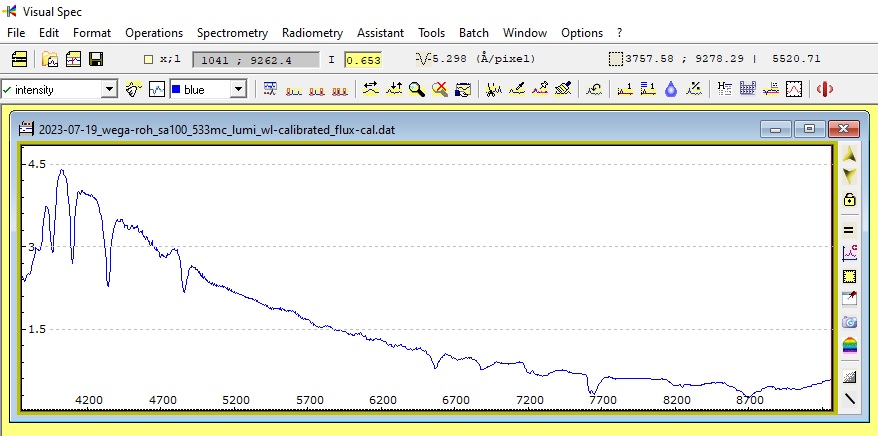
Task: Click the horizontal arrows over curve icon
Action: coord(371,89)
